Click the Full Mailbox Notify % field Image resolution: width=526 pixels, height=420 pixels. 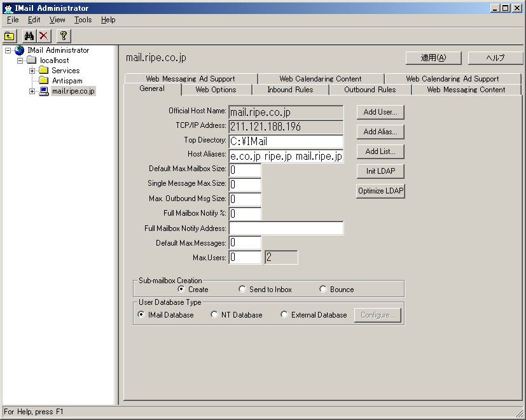click(x=245, y=214)
